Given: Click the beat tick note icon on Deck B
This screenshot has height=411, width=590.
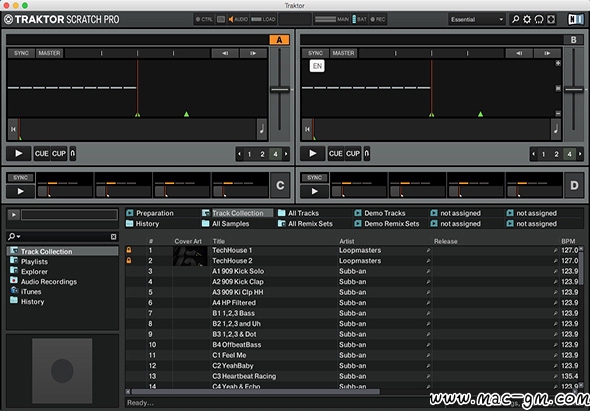Looking at the screenshot, I should tap(556, 129).
